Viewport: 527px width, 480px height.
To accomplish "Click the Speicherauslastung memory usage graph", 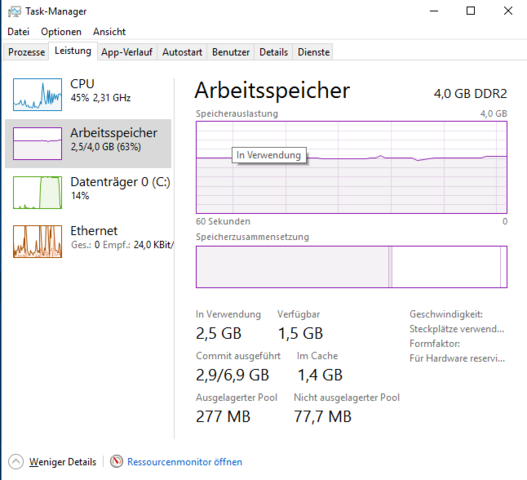I will [352, 167].
